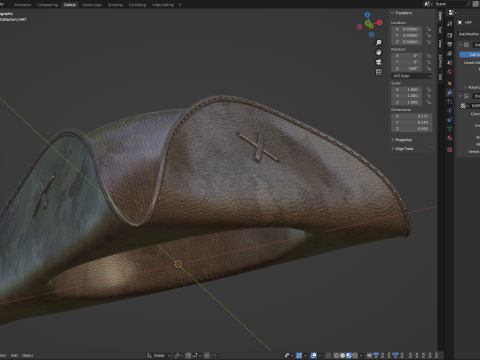Select rendered viewport shading
The width and height of the screenshot is (480, 360).
pos(354,355)
